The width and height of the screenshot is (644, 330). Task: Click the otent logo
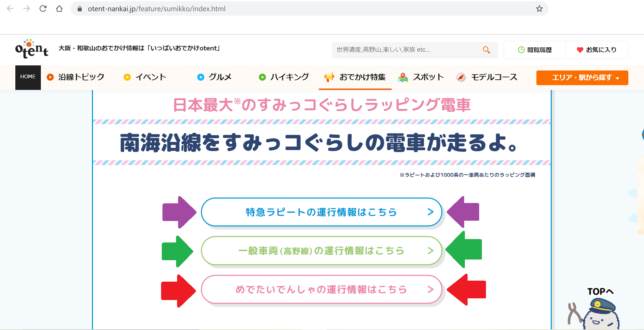pos(32,49)
